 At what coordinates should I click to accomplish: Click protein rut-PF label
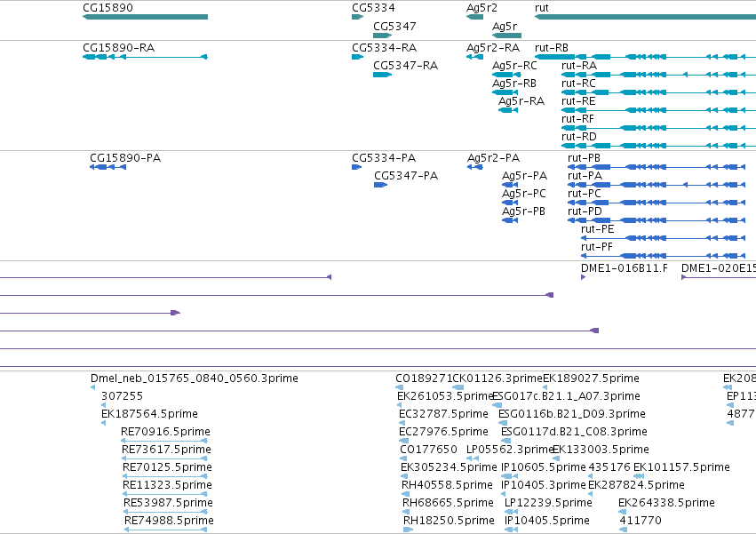pyautogui.click(x=597, y=248)
